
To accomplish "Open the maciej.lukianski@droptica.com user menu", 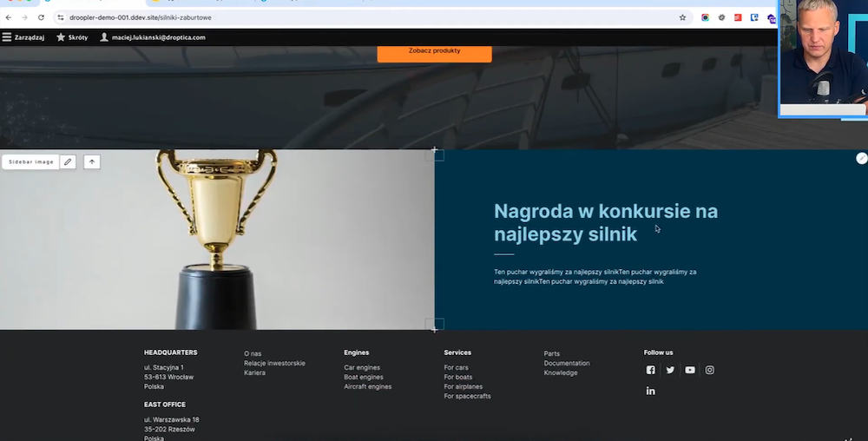I will click(x=153, y=37).
